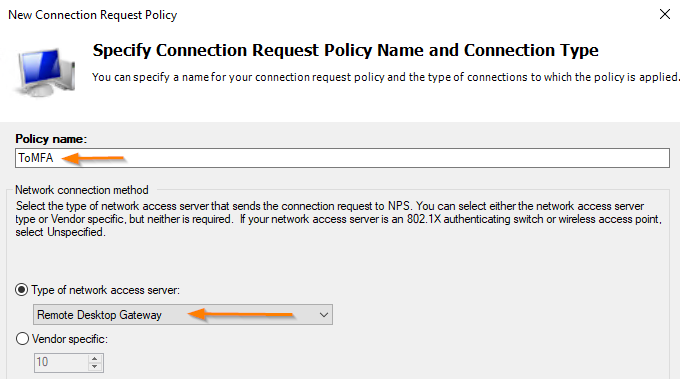This screenshot has height=379, width=680.
Task: Click the "Vendor specific:" label text
Action: pyautogui.click(x=69, y=339)
